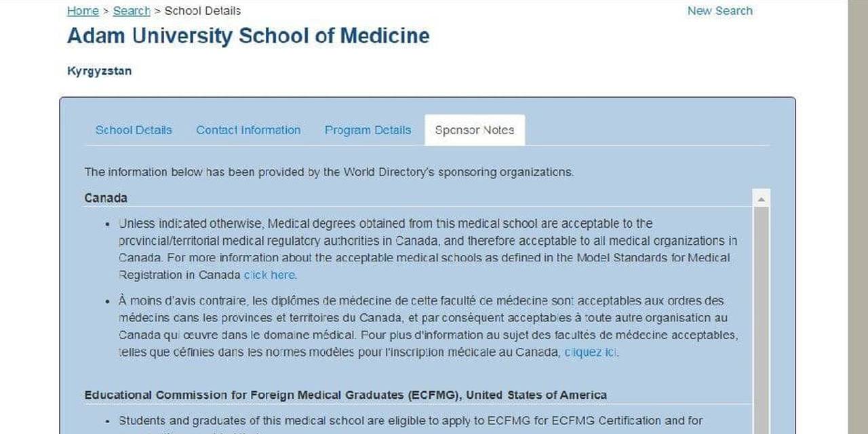The width and height of the screenshot is (868, 434).
Task: Click the current "School Details" breadcrumb text
Action: pyautogui.click(x=203, y=11)
